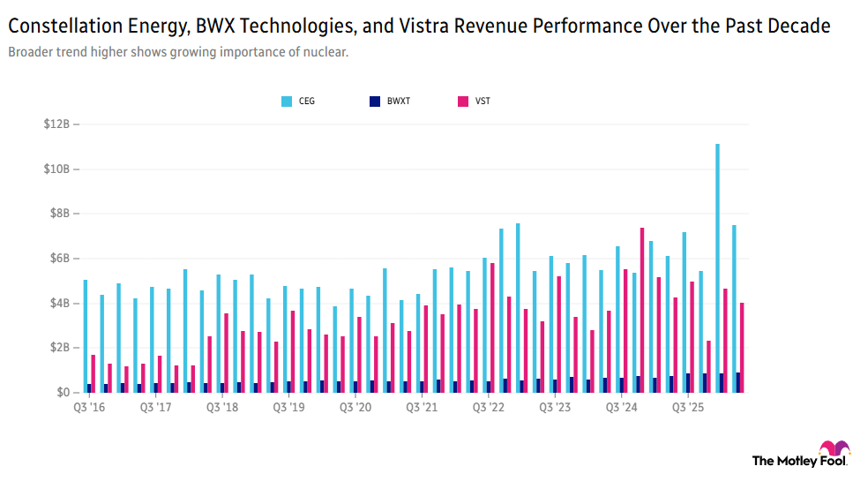Click the $0 y-axis label
The width and height of the screenshot is (868, 504).
point(64,393)
